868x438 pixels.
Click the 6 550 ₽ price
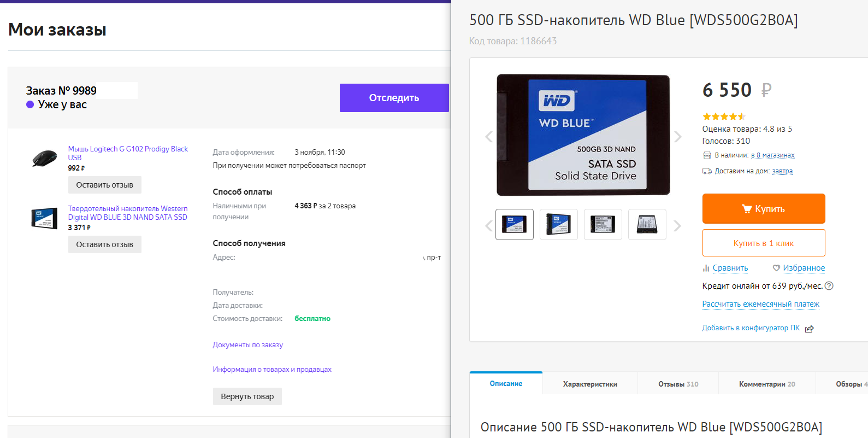click(737, 90)
